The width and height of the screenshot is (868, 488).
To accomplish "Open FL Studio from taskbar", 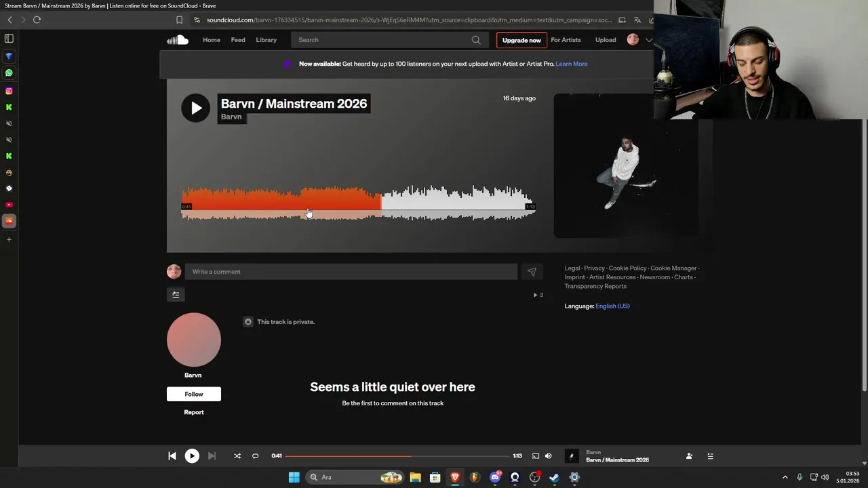I will click(x=475, y=477).
